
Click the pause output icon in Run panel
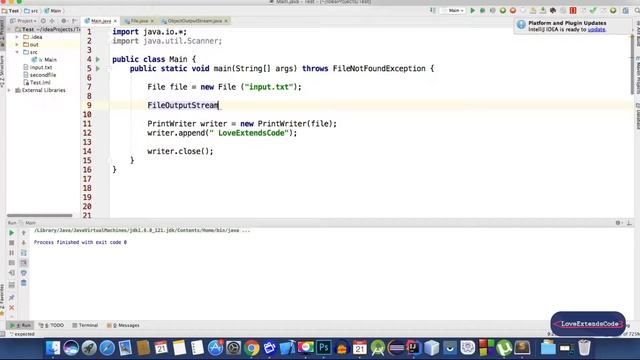click(x=11, y=253)
